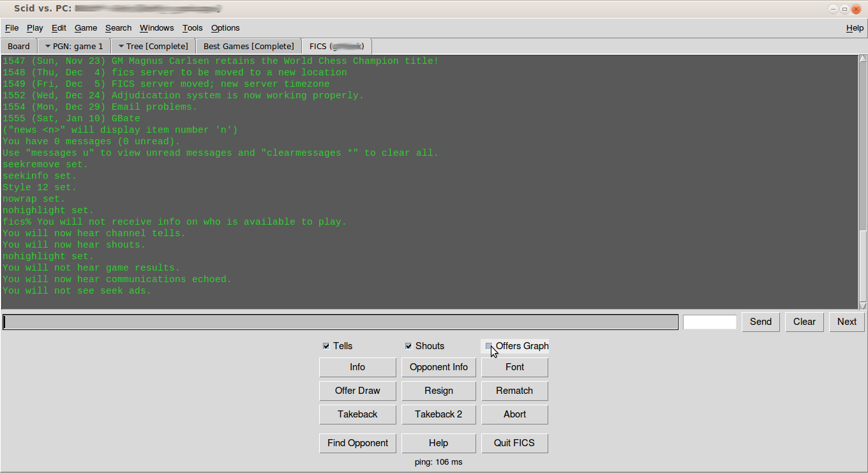Viewport: 868px width, 473px height.
Task: Request a Takeback
Action: pos(357,414)
